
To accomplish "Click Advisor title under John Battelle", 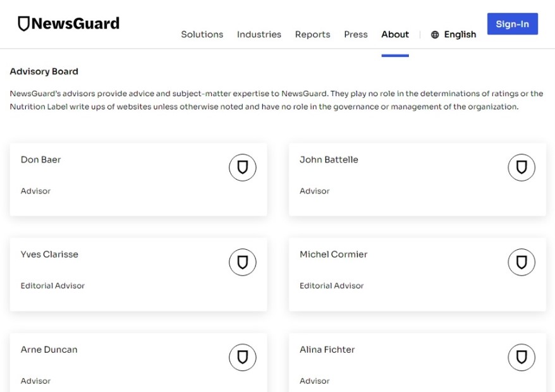I will (315, 191).
